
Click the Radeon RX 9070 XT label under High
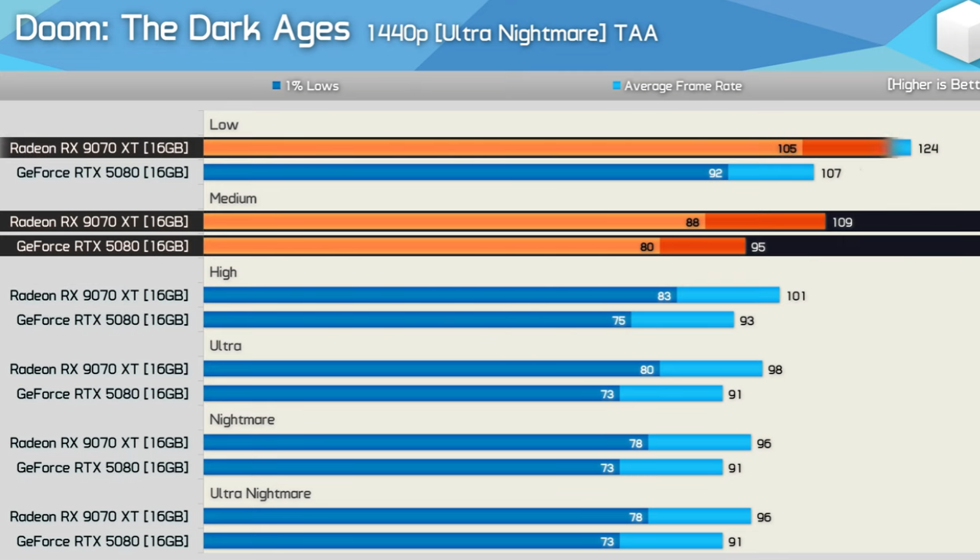99,295
